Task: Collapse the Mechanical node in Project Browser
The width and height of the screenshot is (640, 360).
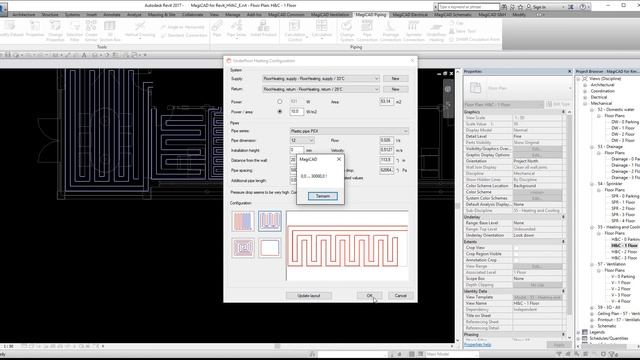Action: coord(585,103)
